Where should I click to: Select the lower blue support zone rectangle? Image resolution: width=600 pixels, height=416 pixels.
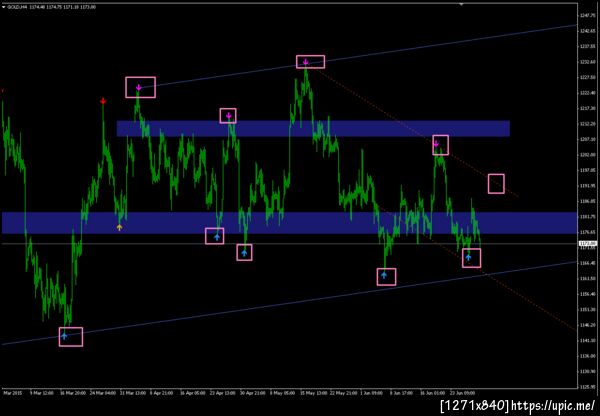[x=289, y=223]
